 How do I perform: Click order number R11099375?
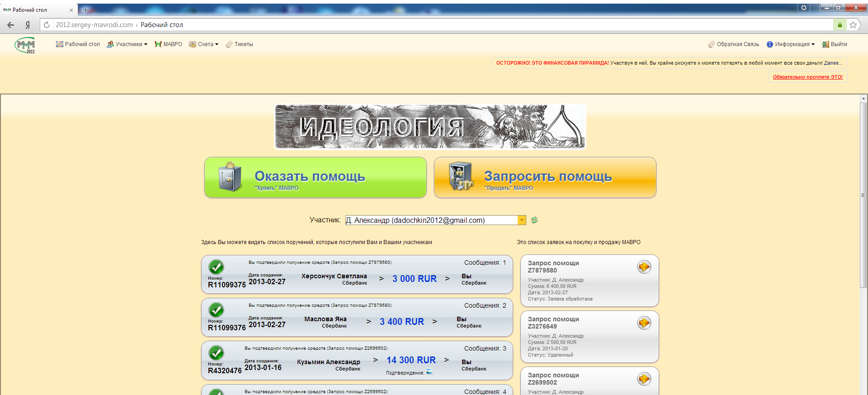(227, 285)
